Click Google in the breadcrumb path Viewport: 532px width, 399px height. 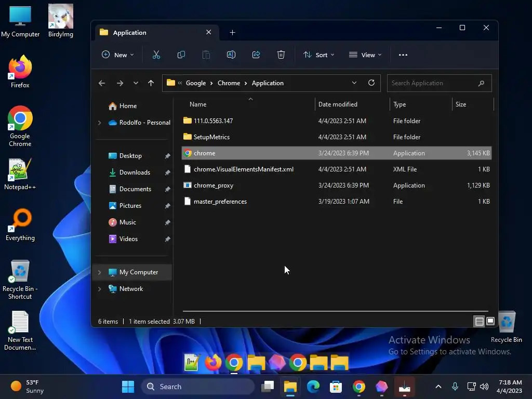click(196, 83)
